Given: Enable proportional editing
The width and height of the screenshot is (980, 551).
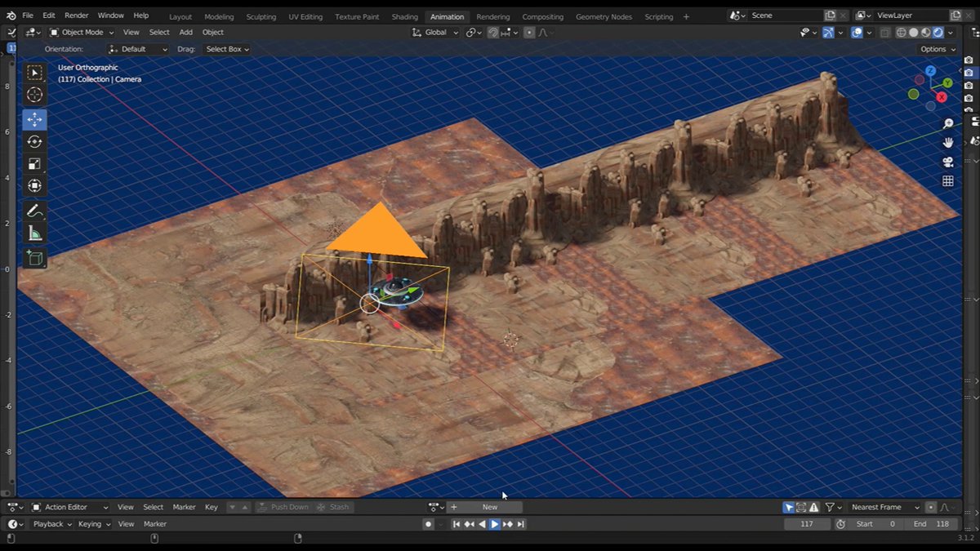Looking at the screenshot, I should [529, 33].
